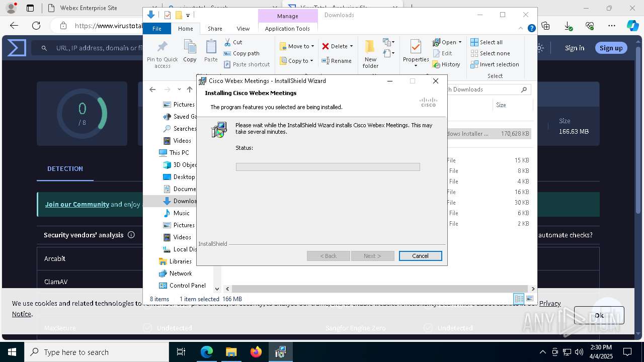Image resolution: width=644 pixels, height=362 pixels.
Task: Open the File menu in Explorer
Action: (x=157, y=29)
